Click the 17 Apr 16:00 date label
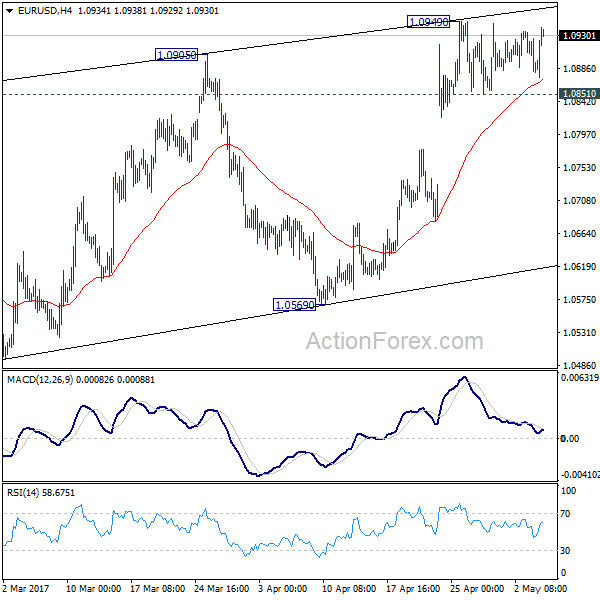Screen dimensions: 600x600 (x=413, y=588)
